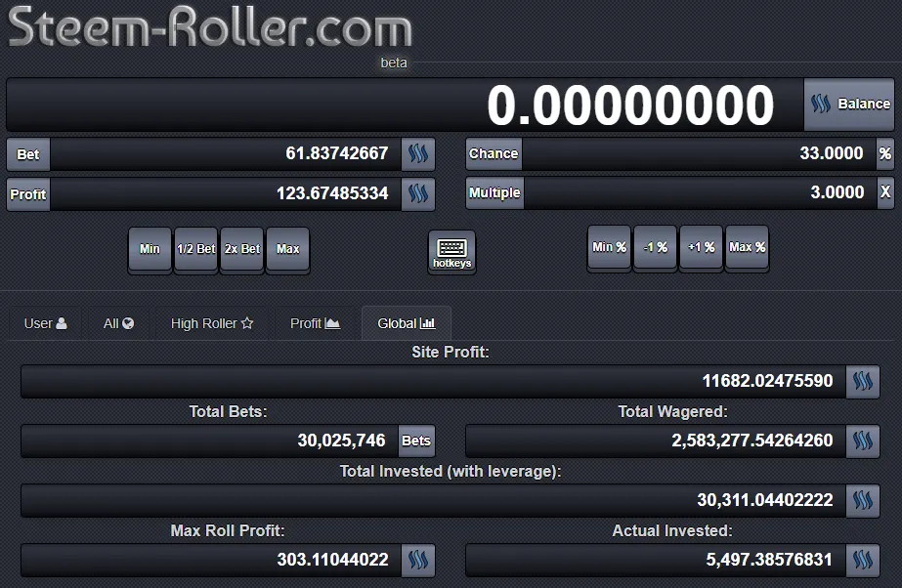Click Steem icon in Total Invested row
The width and height of the screenshot is (902, 588).
pos(863,500)
